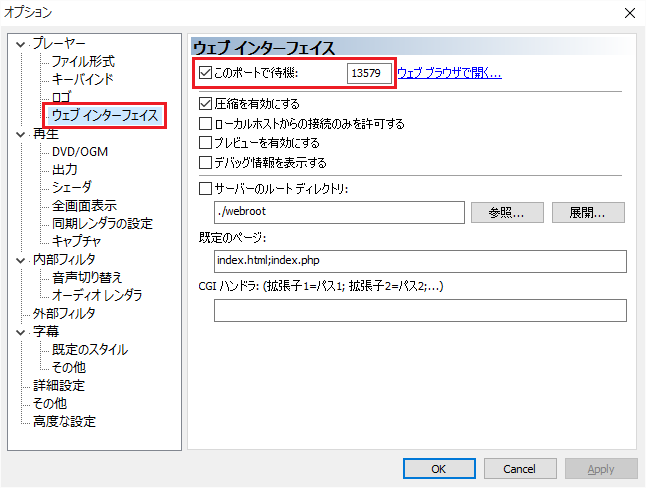The height and width of the screenshot is (488, 646).
Task: Confirm settings with the OK button
Action: pyautogui.click(x=438, y=468)
